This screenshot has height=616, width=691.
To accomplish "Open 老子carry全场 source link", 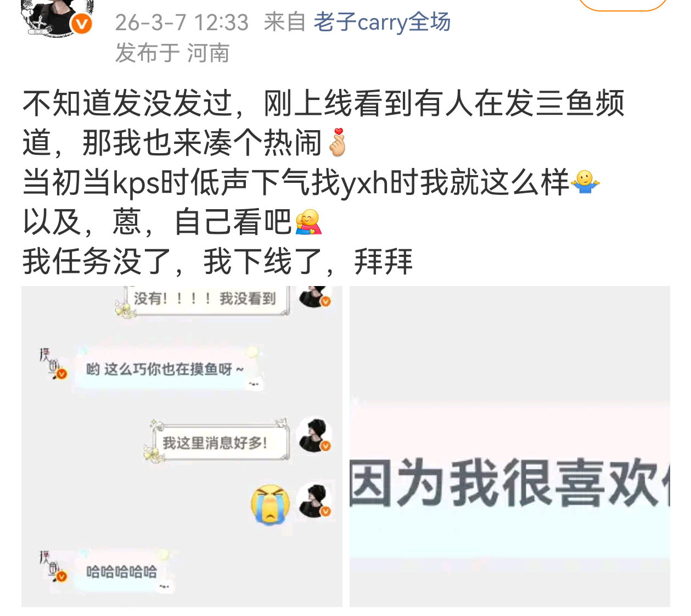I will (x=382, y=23).
